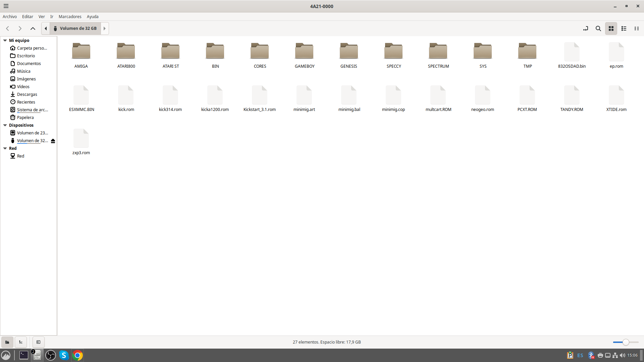Toggle location entry path button
This screenshot has height=362, width=644.
click(586, 28)
